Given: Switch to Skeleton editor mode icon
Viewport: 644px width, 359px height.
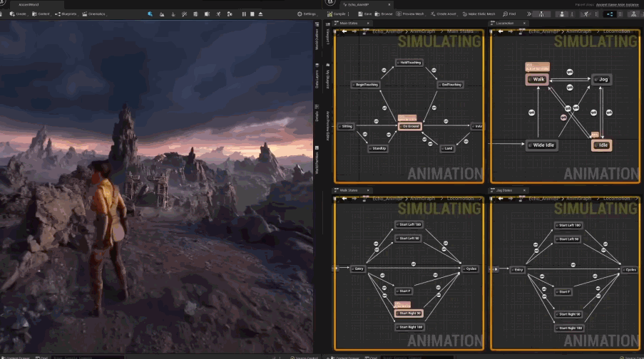Looking at the screenshot, I should (x=541, y=14).
